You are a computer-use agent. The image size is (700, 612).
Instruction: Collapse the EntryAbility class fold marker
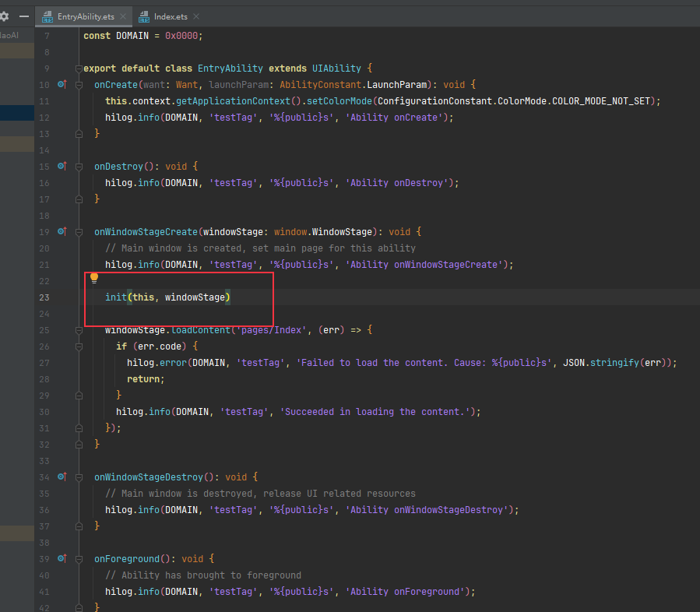click(x=79, y=69)
